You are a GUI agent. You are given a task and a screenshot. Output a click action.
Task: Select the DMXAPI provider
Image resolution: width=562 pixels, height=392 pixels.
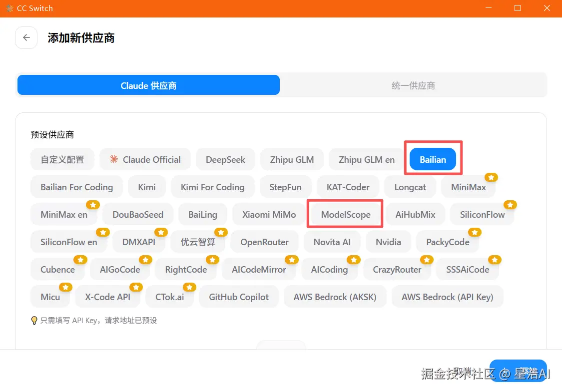coord(139,242)
